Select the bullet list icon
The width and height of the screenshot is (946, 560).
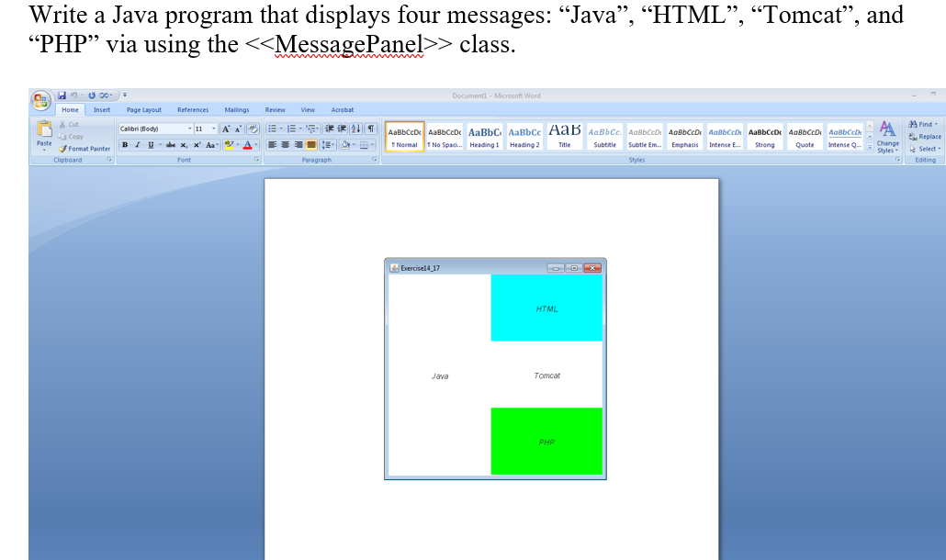point(274,129)
